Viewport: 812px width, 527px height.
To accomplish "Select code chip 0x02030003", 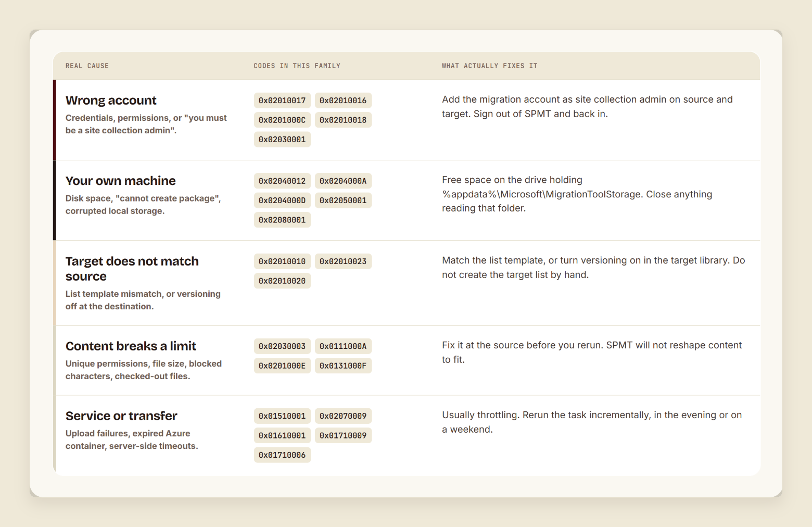I will pos(282,346).
